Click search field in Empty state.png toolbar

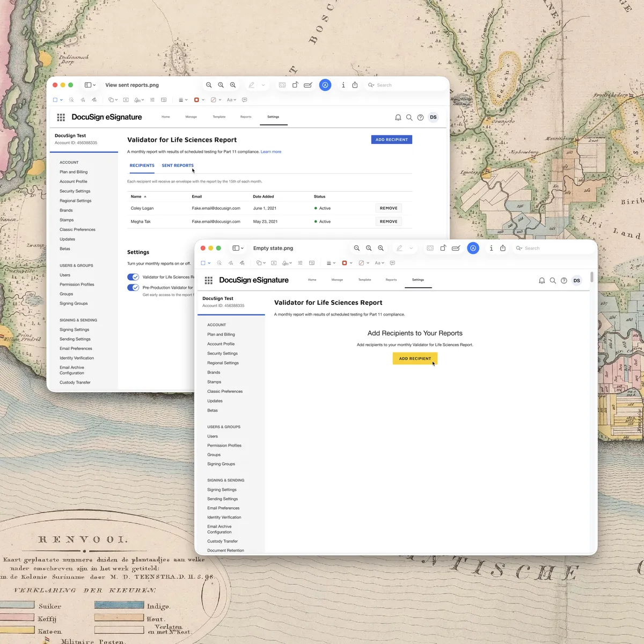(553, 248)
